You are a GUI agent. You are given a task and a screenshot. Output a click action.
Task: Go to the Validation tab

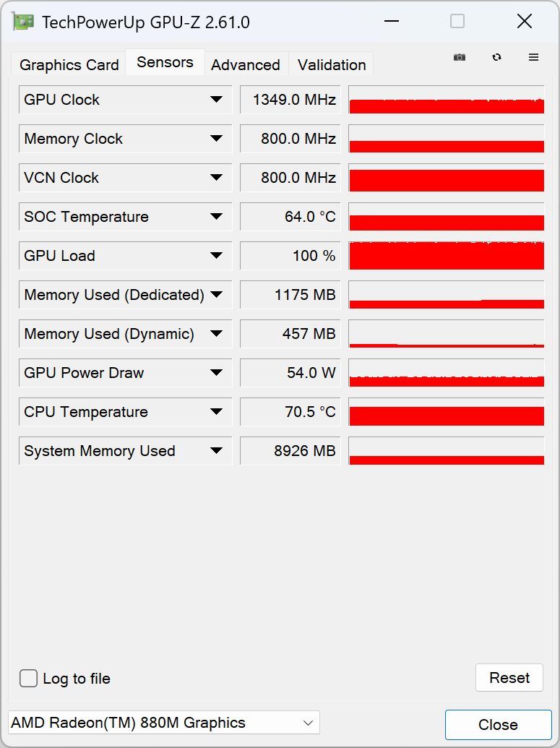[x=332, y=65]
